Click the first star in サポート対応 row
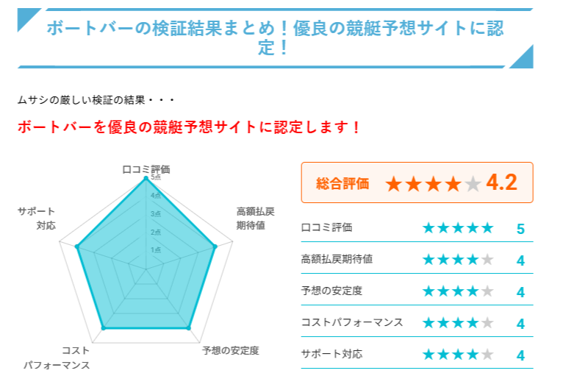Screen dimensions: 588x390 [429, 354]
